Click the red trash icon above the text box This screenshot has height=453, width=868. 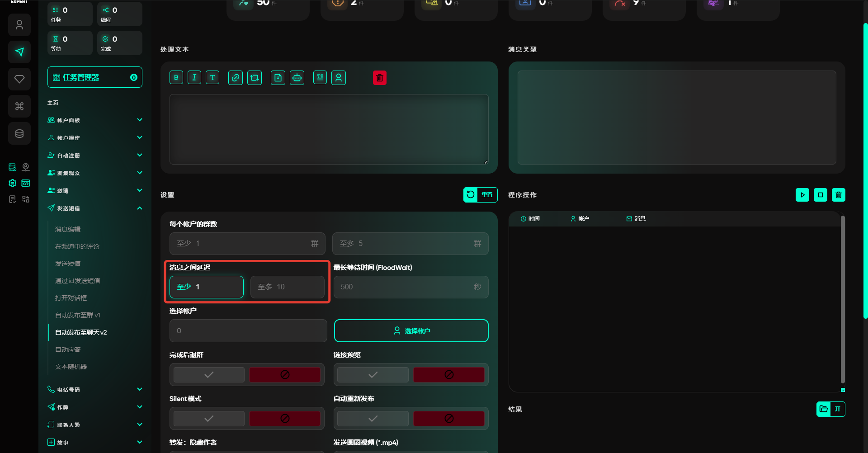pos(380,78)
